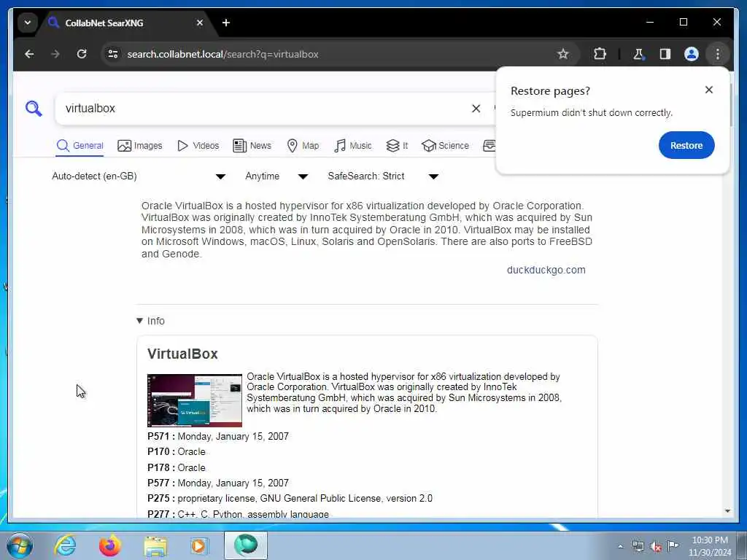Click the P178 : Oracle row
747x560 pixels.
(x=177, y=467)
